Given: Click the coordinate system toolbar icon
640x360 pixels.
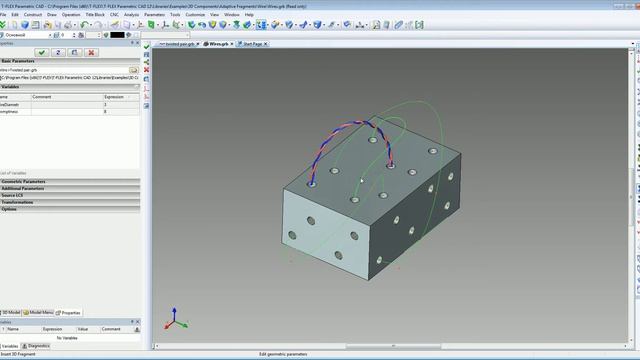Looking at the screenshot, I should coord(165,25).
